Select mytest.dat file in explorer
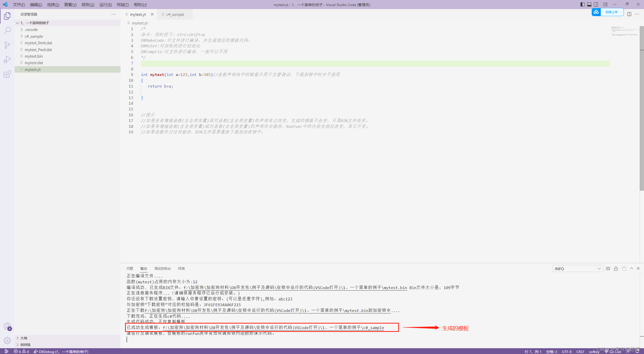The width and height of the screenshot is (644, 354). click(x=67, y=63)
